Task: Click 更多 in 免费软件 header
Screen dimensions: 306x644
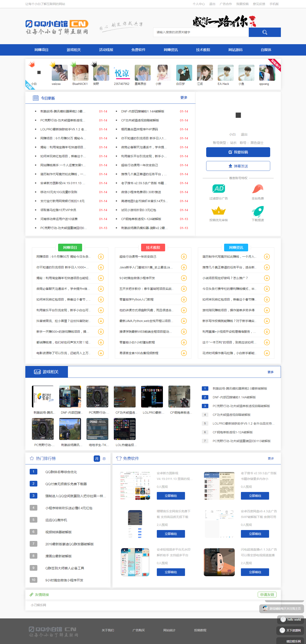Action: click(271, 458)
